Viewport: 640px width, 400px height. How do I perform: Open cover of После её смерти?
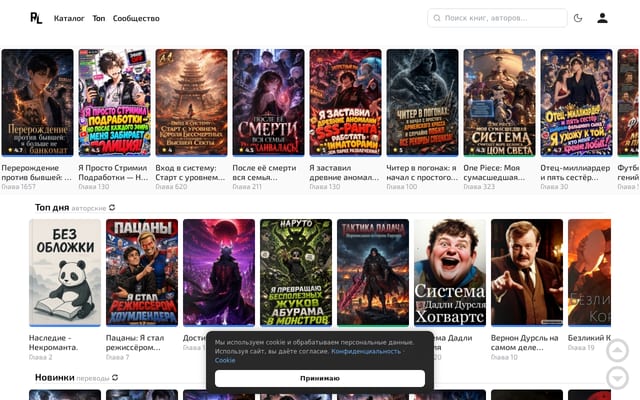click(269, 102)
